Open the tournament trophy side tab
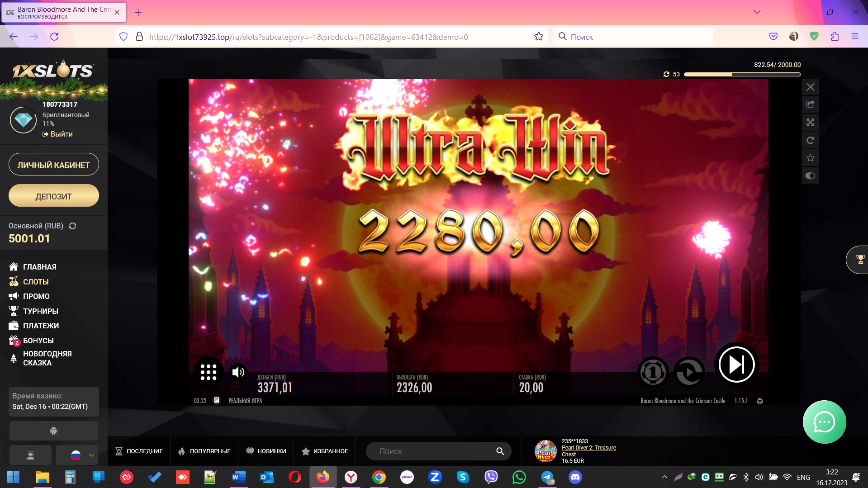 coord(858,260)
